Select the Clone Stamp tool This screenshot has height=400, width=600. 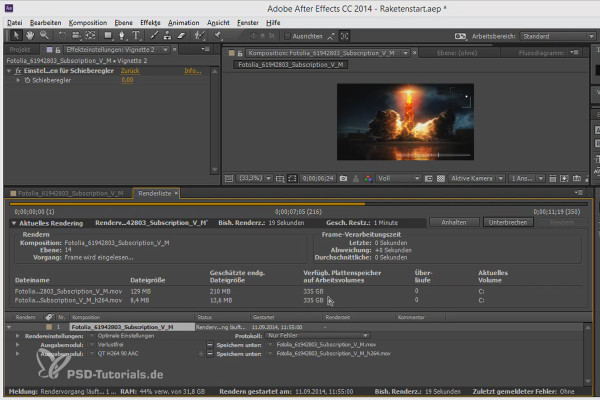click(x=167, y=36)
